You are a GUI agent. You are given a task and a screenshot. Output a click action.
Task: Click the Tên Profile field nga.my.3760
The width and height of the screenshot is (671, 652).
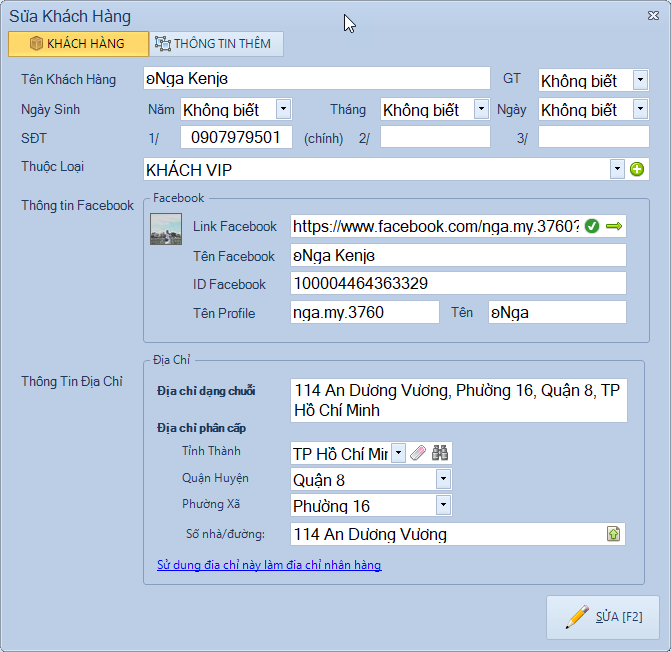(x=365, y=312)
